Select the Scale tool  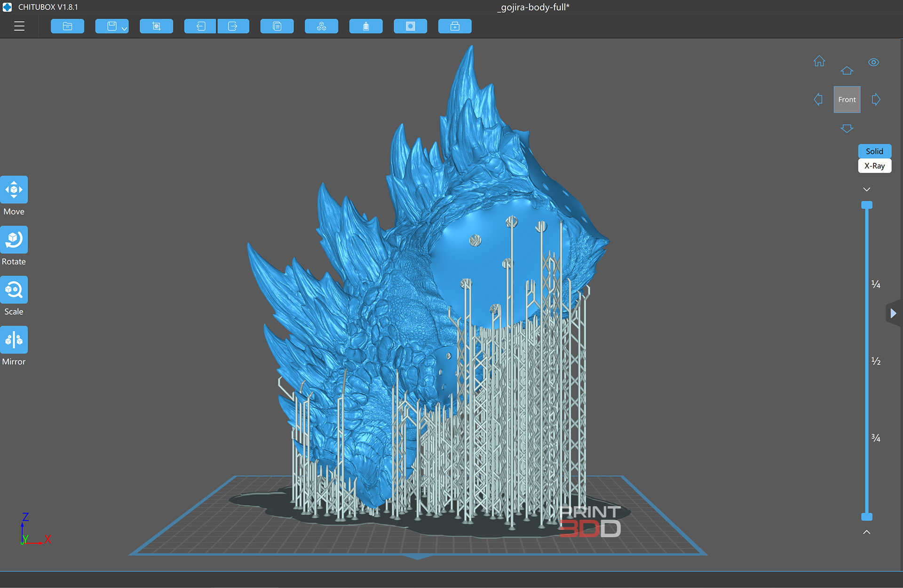14,289
